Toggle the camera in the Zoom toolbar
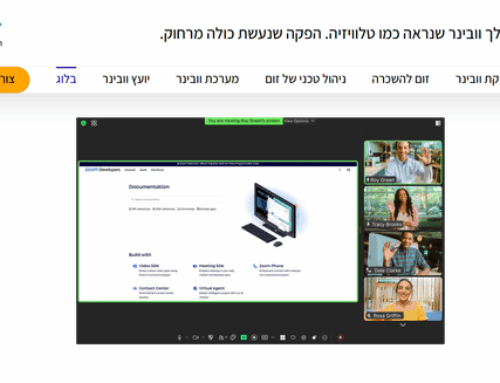The image size is (500, 383). [196, 338]
